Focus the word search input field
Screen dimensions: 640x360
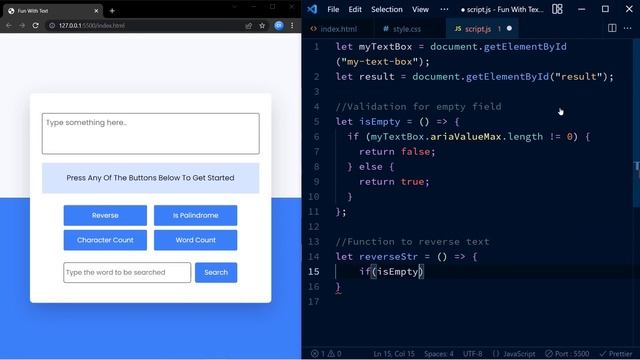127,272
